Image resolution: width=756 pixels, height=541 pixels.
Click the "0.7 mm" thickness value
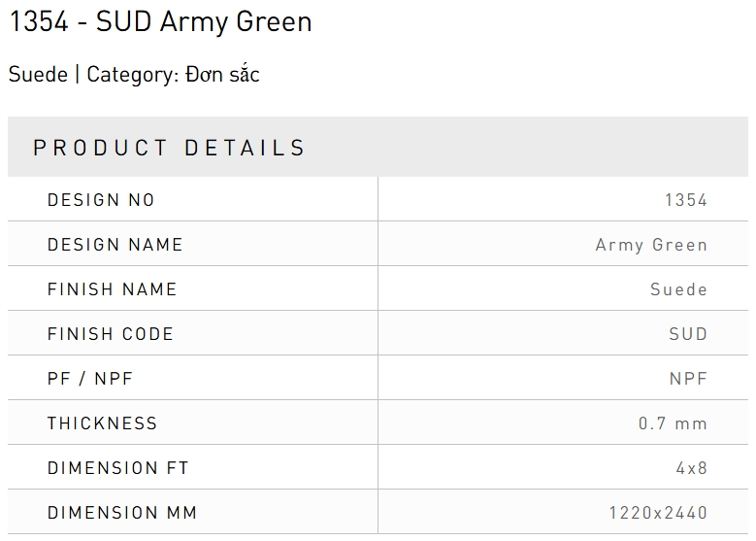(673, 423)
